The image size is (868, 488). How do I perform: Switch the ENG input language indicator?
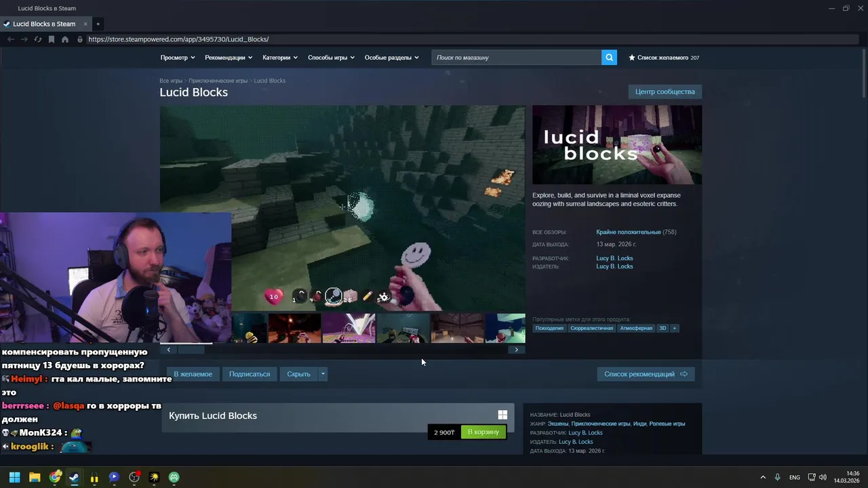pos(794,477)
